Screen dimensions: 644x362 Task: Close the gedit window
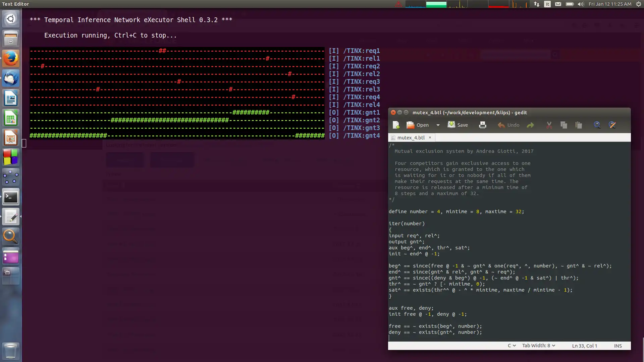click(x=393, y=113)
